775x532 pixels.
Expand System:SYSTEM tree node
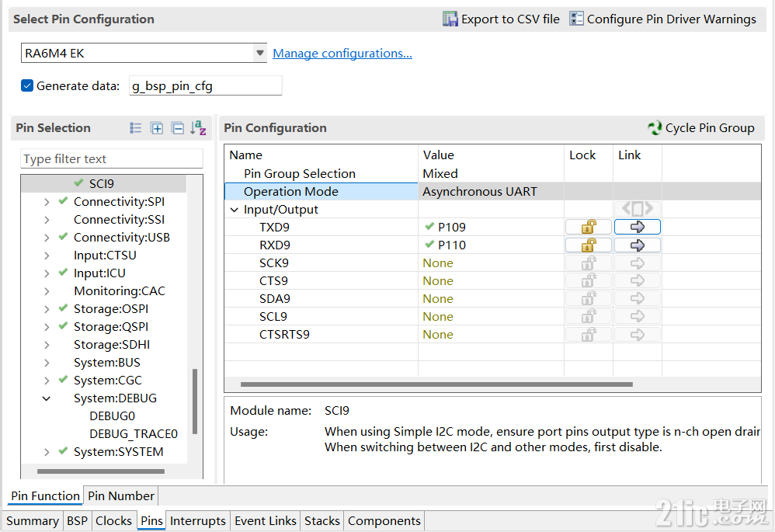[x=47, y=452]
